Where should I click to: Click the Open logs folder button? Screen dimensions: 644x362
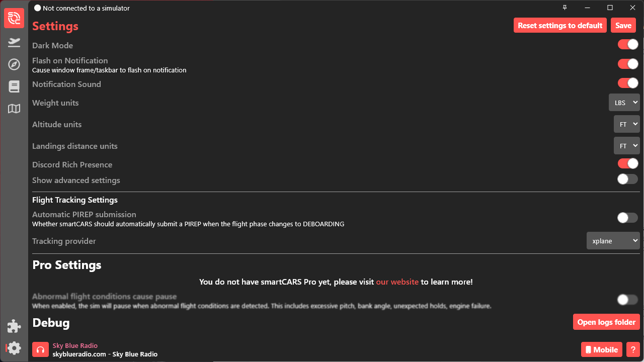click(606, 322)
